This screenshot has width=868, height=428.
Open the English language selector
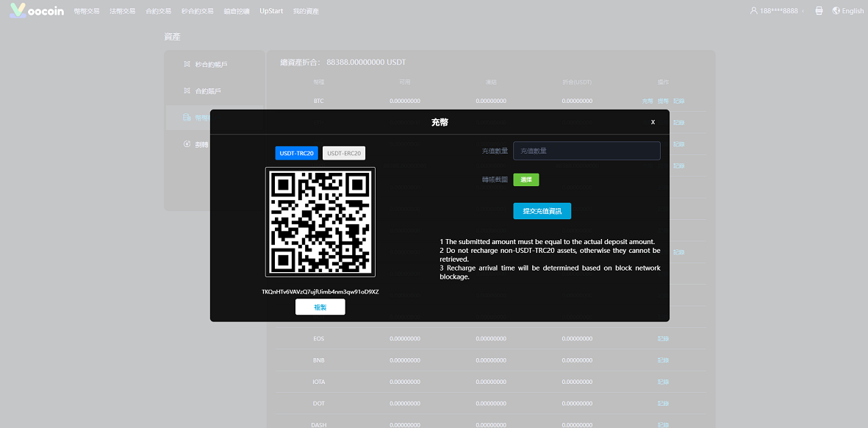[853, 11]
